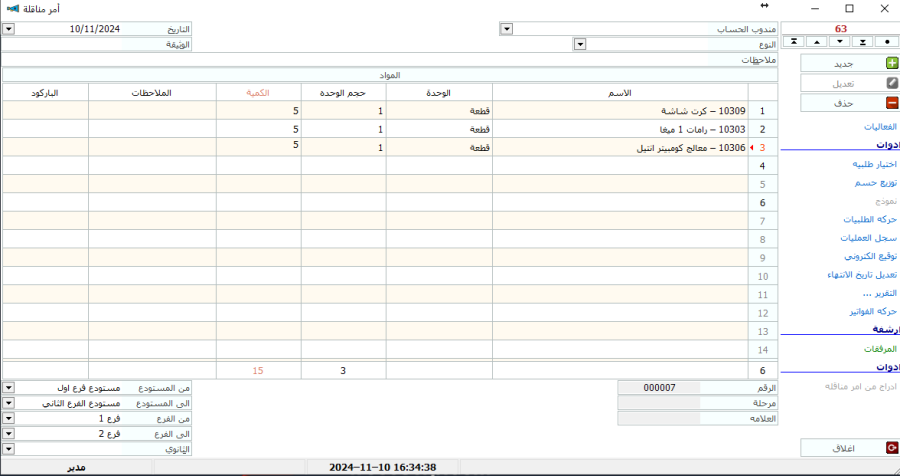
Task: Click the تعديل edit button label
Action: coord(843,84)
